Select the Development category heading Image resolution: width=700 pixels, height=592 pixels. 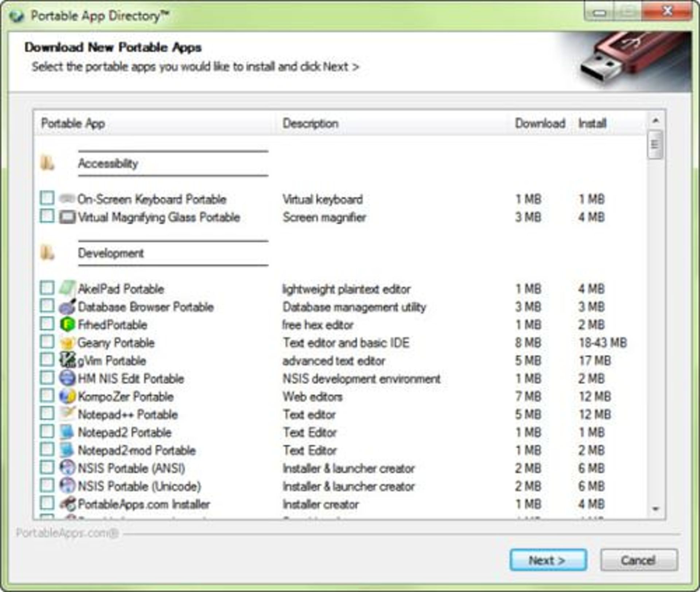(x=111, y=253)
